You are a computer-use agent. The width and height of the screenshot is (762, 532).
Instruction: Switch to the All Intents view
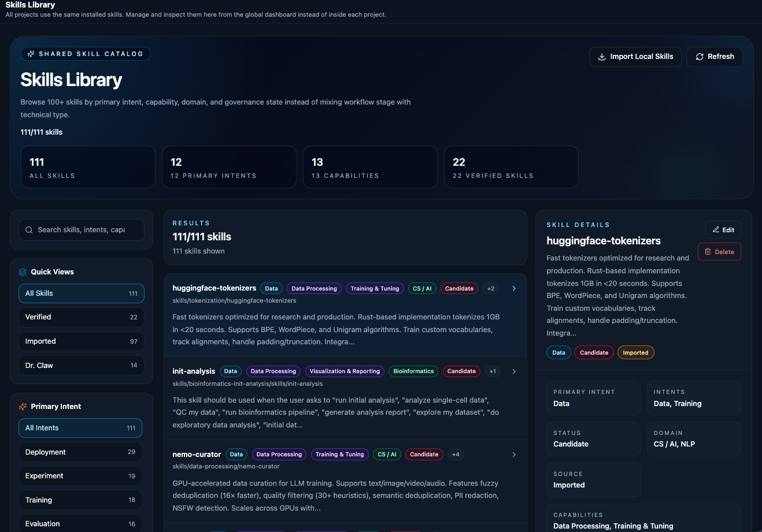pyautogui.click(x=80, y=428)
